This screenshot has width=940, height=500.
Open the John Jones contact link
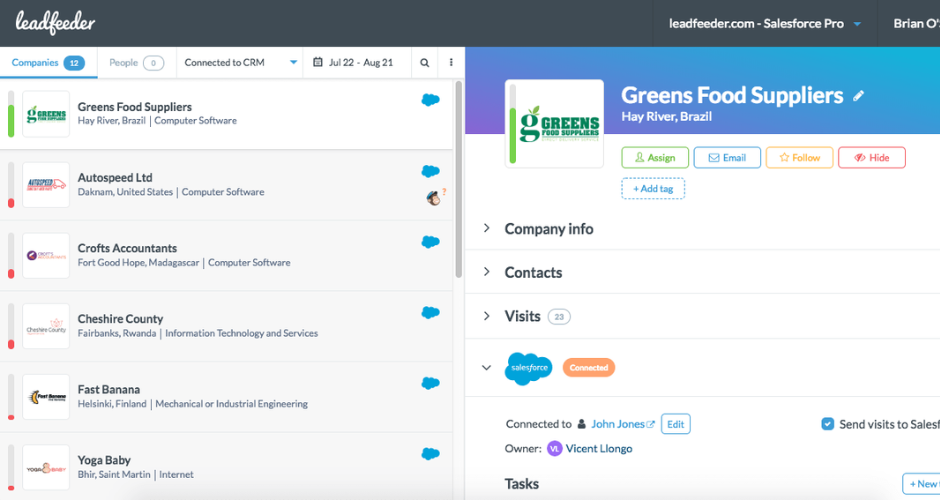[x=617, y=424]
